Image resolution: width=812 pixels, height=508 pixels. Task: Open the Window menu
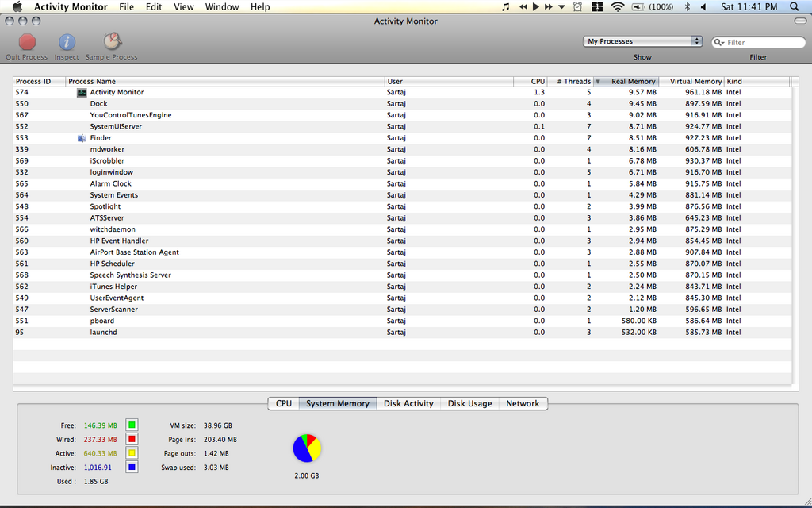coord(222,6)
